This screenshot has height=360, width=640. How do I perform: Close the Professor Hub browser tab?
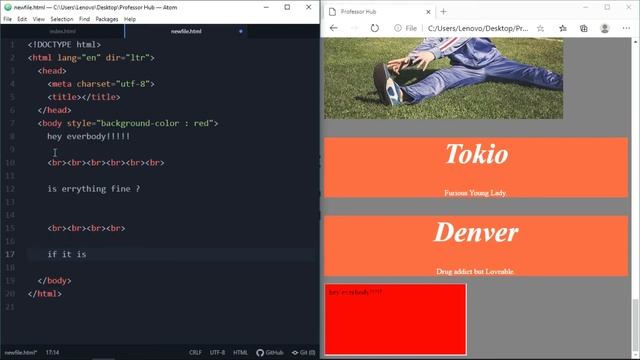pos(428,12)
